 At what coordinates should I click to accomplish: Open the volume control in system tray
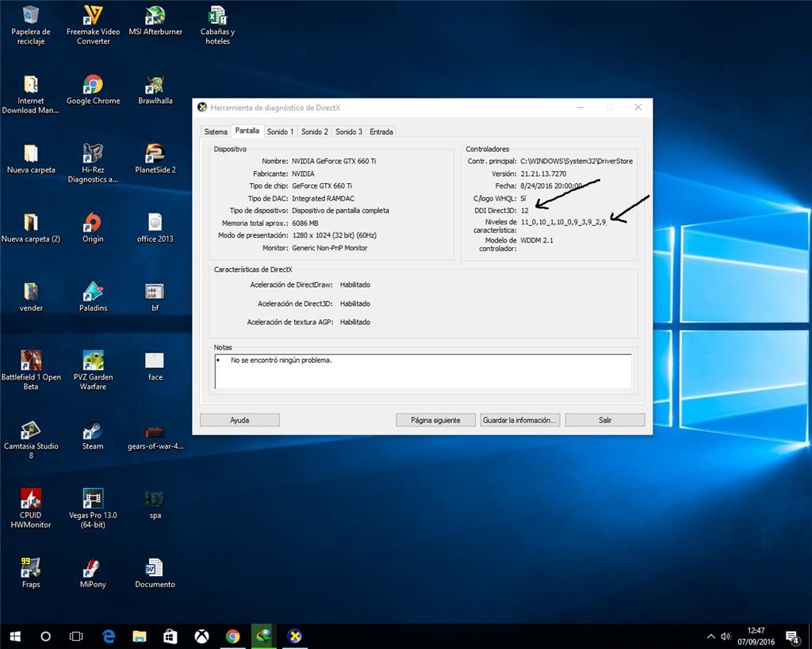[x=726, y=636]
